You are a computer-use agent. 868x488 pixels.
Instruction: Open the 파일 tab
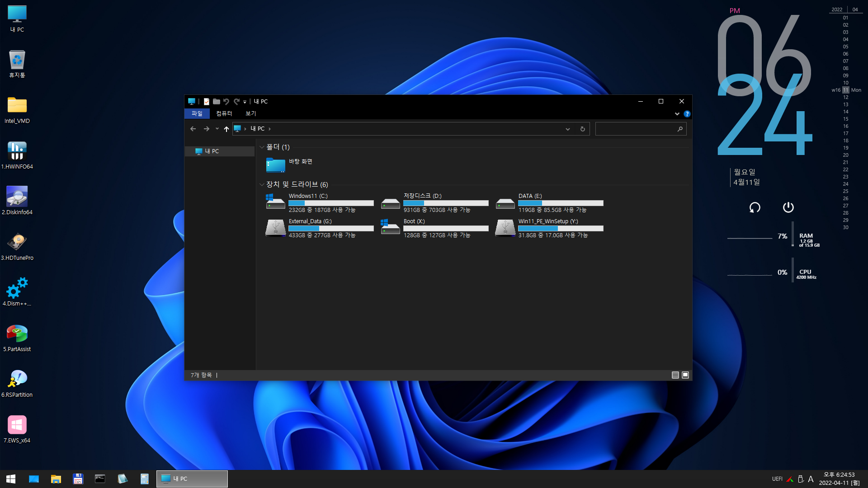tap(197, 114)
